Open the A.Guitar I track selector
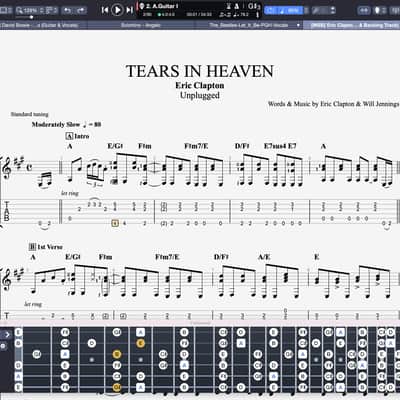This screenshot has height=400, width=400. [x=158, y=6]
